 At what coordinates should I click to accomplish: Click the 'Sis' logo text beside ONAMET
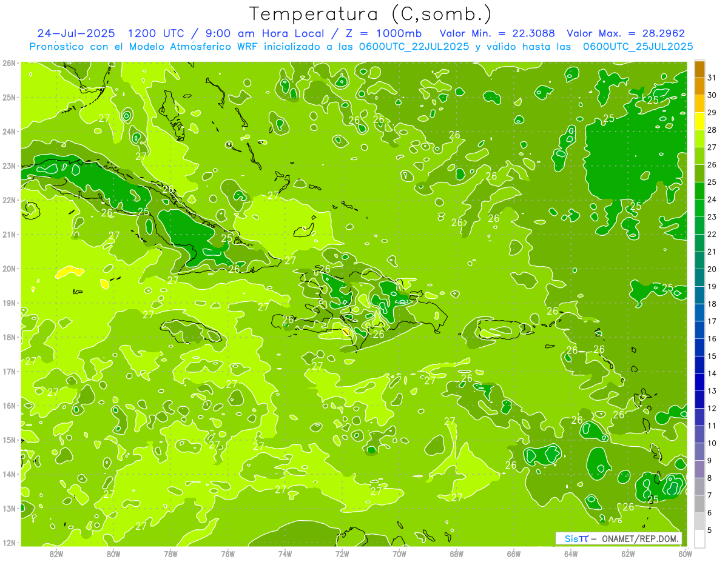tap(571, 538)
